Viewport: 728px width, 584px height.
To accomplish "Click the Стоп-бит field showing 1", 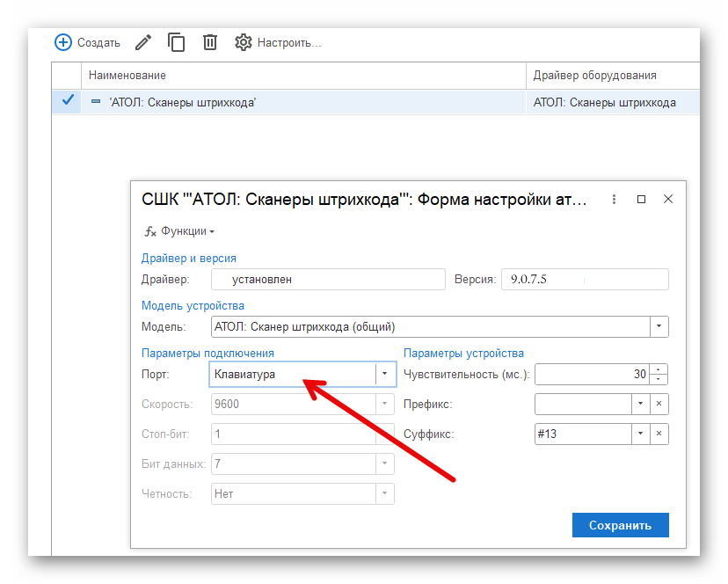I will tap(294, 434).
